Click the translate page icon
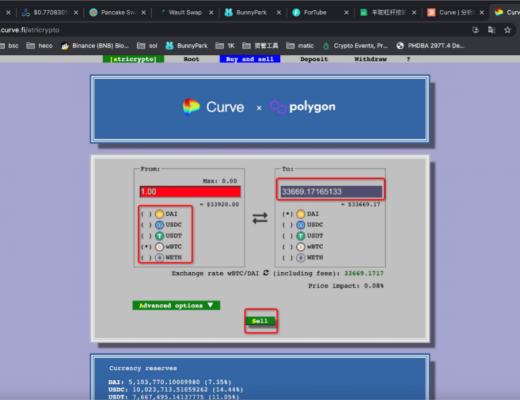Viewport: 520px width, 400px height. pyautogui.click(x=491, y=30)
